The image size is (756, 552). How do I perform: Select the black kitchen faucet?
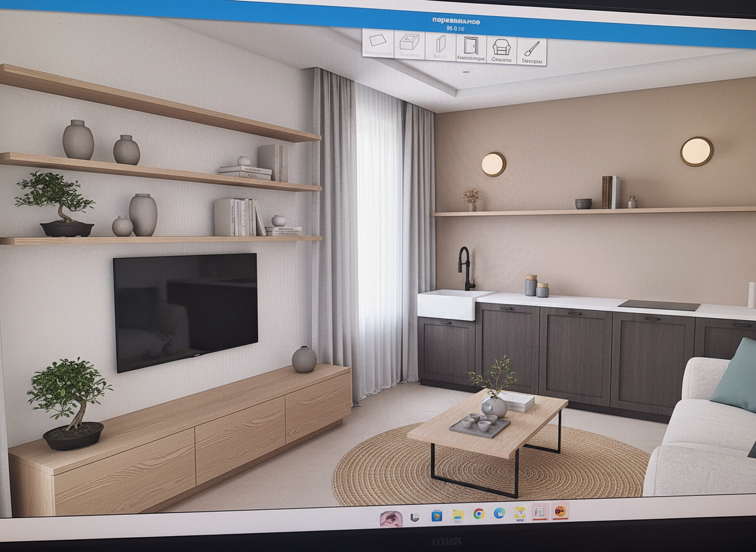click(465, 268)
